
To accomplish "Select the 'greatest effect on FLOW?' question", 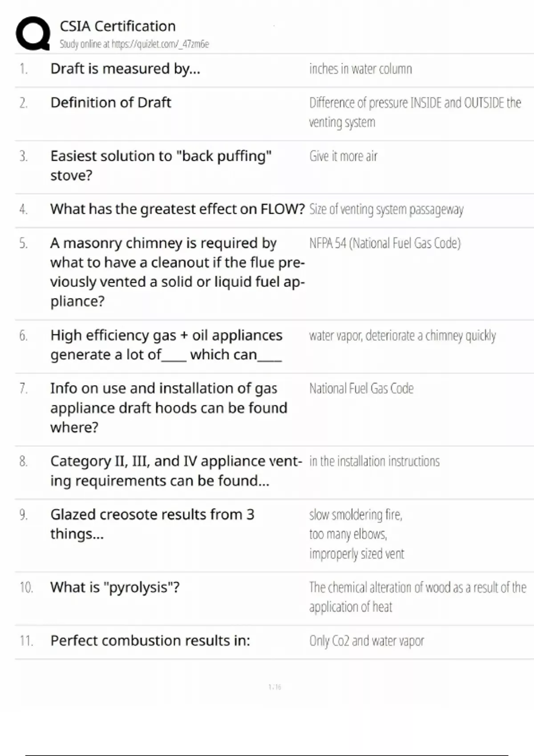I will 178,209.
